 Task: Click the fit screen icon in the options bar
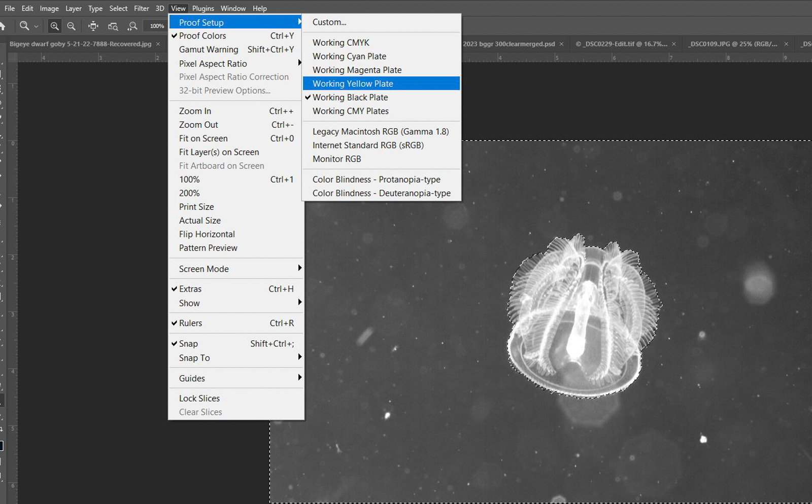112,27
